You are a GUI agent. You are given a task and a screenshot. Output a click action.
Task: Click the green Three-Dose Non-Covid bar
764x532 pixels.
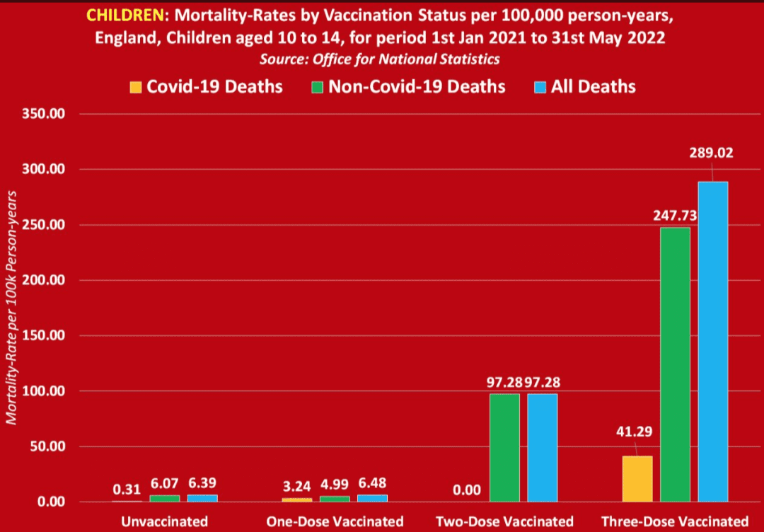pyautogui.click(x=676, y=364)
